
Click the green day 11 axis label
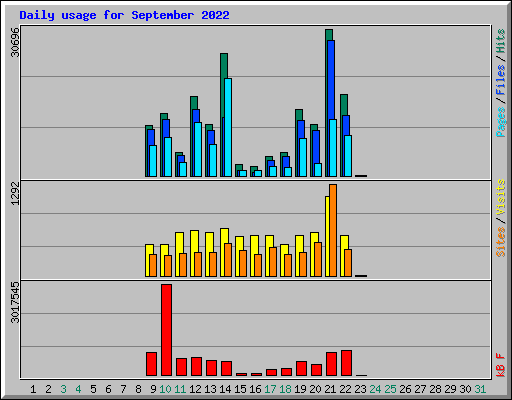[x=180, y=389]
